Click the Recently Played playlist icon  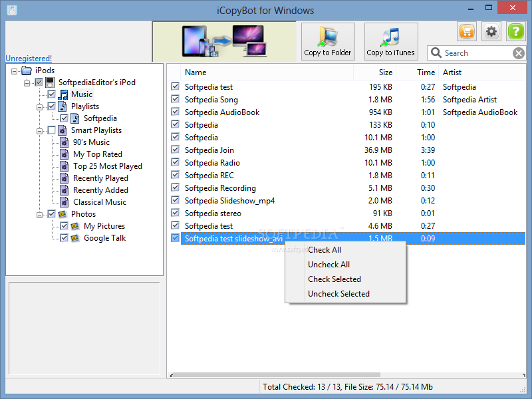tap(64, 178)
